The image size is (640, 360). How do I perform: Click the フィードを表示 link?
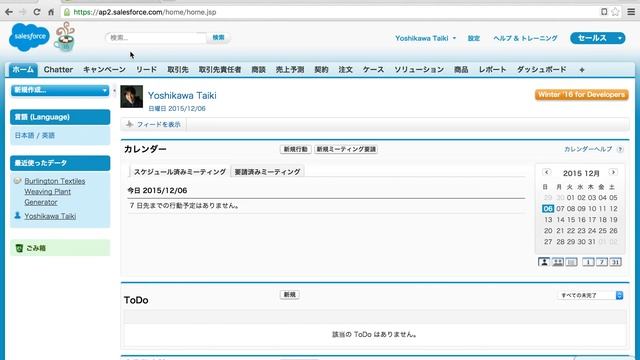pos(159,124)
